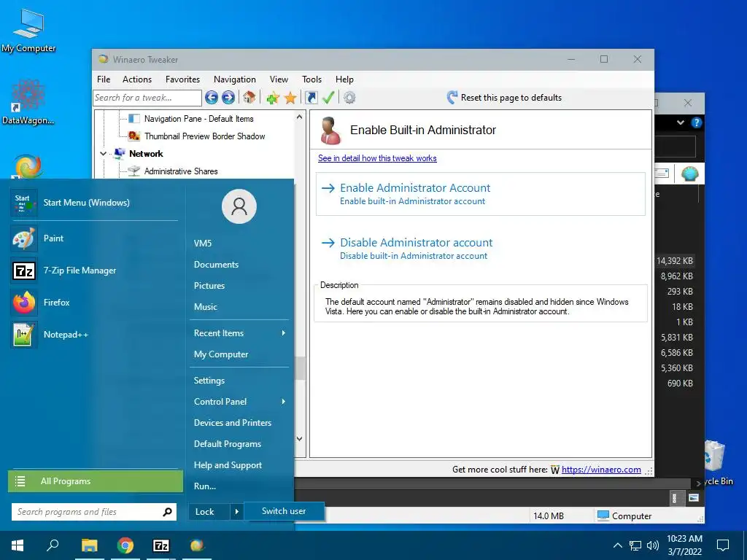
Task: Click the green checkmark toolbar icon
Action: 328,98
